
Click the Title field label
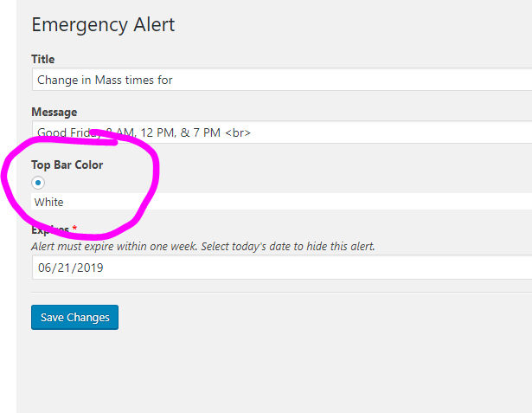(x=43, y=59)
